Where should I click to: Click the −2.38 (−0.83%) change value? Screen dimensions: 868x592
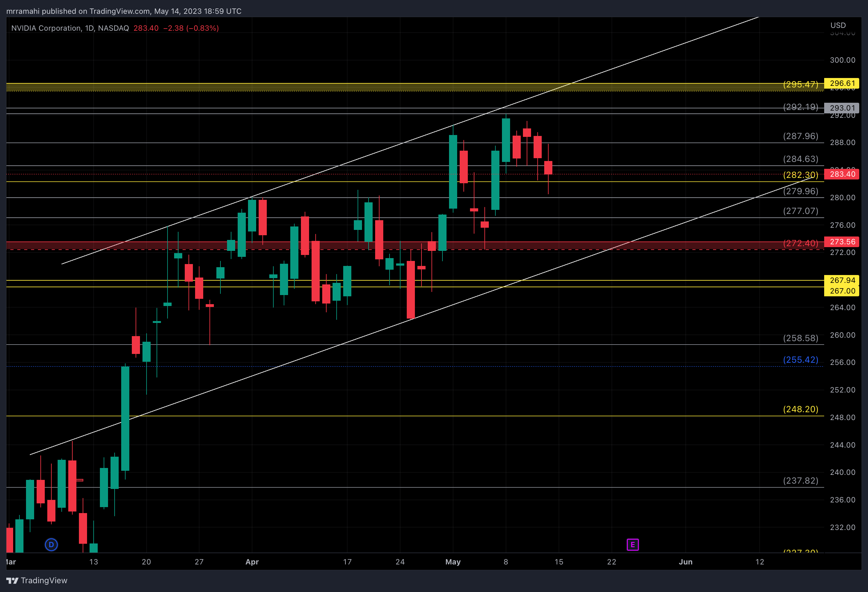click(191, 28)
